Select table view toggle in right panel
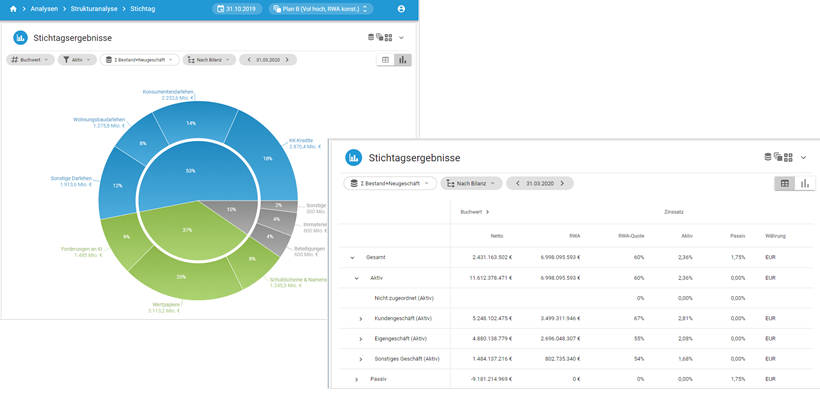 pos(784,184)
